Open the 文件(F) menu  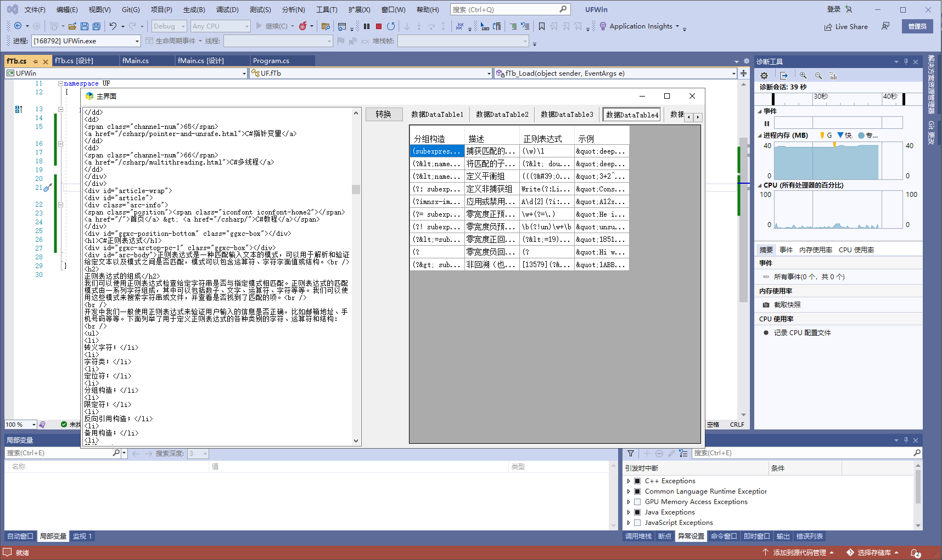tap(35, 9)
